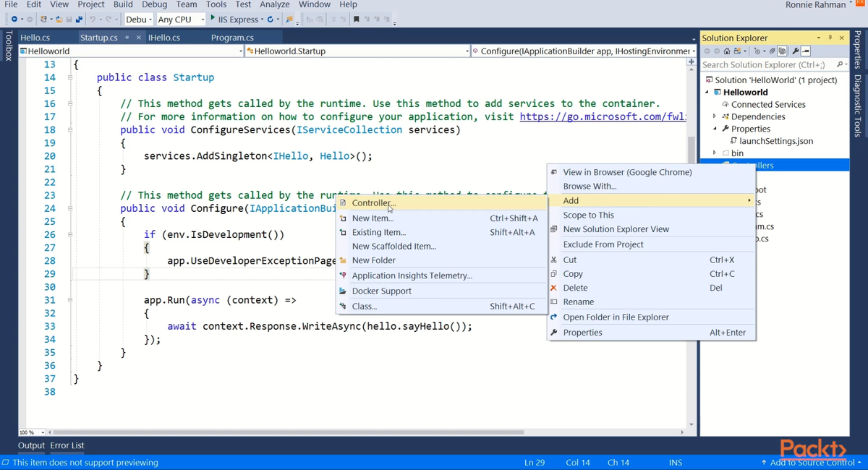
Task: Click search magnifier icon in Solution Explorer
Action: (840, 64)
